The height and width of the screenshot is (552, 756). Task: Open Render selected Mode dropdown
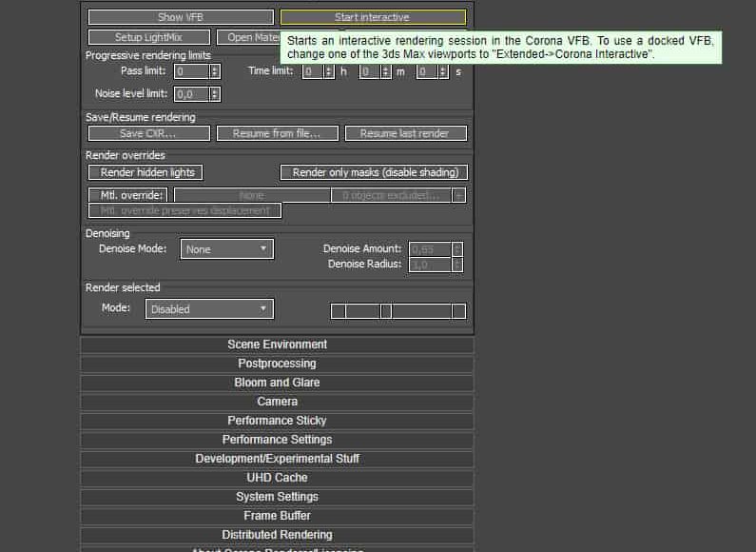click(210, 309)
